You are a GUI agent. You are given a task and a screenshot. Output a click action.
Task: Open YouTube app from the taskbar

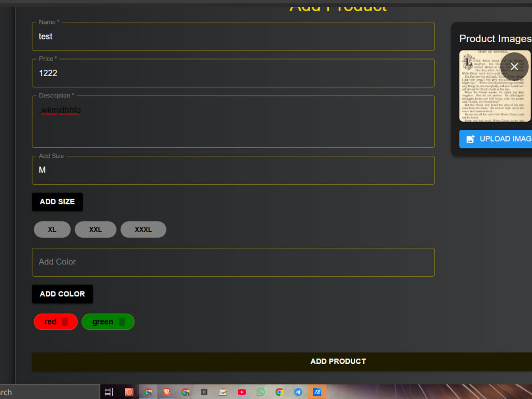tap(242, 392)
